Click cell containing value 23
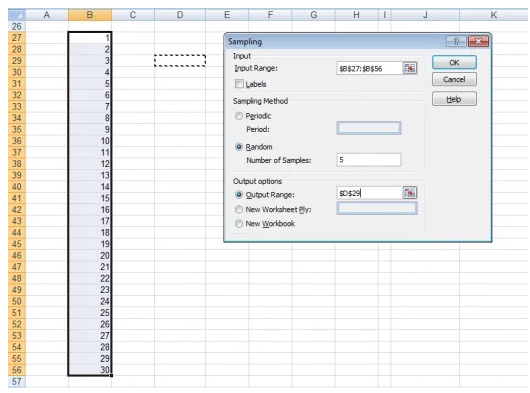This screenshot has height=393, width=530. click(90, 290)
